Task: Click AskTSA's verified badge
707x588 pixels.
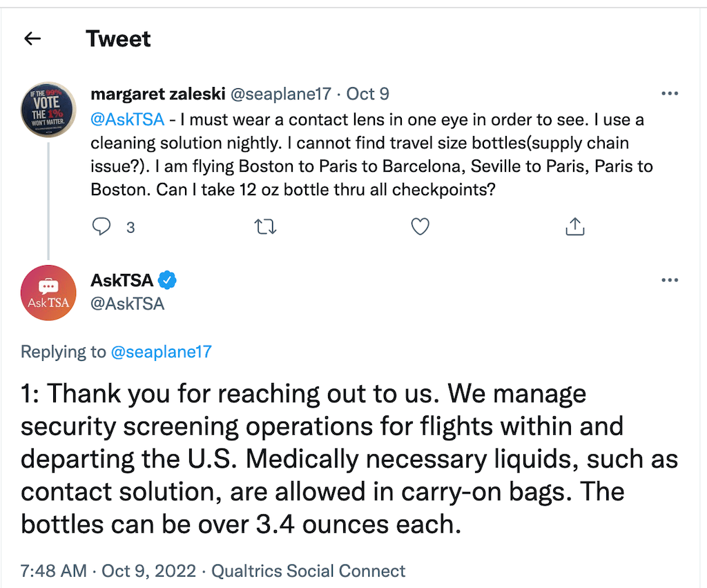Action: (x=167, y=280)
